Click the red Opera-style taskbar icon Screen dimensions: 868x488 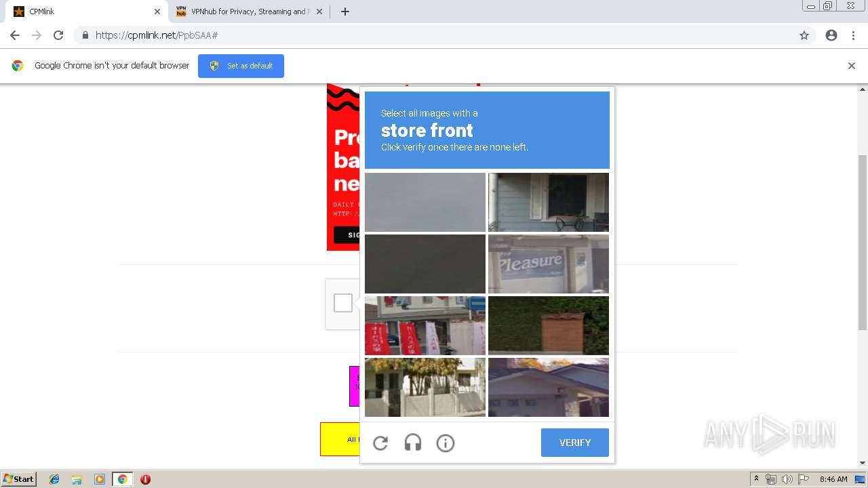[x=145, y=479]
